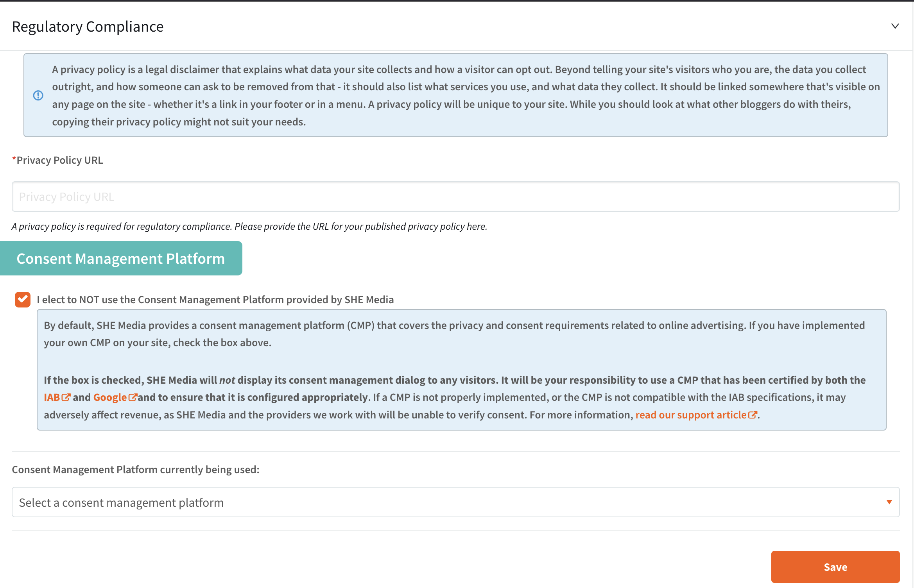Open the Select a consent management platform dropdown
The width and height of the screenshot is (914, 588).
455,502
